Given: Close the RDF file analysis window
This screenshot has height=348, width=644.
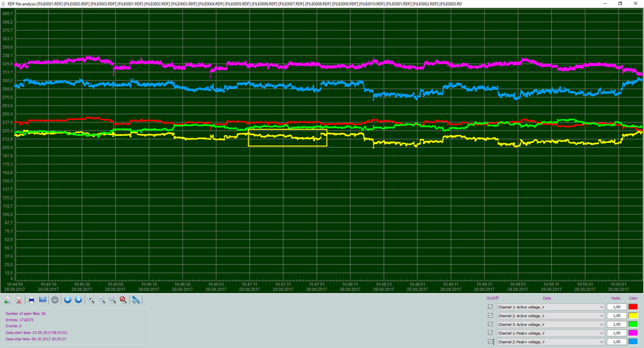Looking at the screenshot, I should 636,4.
